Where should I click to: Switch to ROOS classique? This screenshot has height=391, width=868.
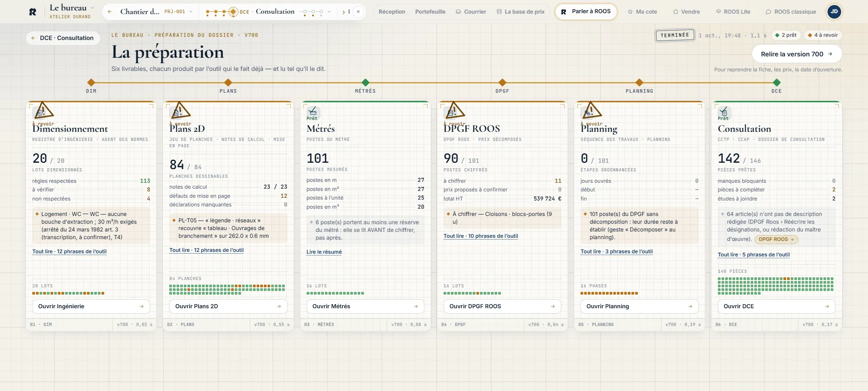[791, 12]
